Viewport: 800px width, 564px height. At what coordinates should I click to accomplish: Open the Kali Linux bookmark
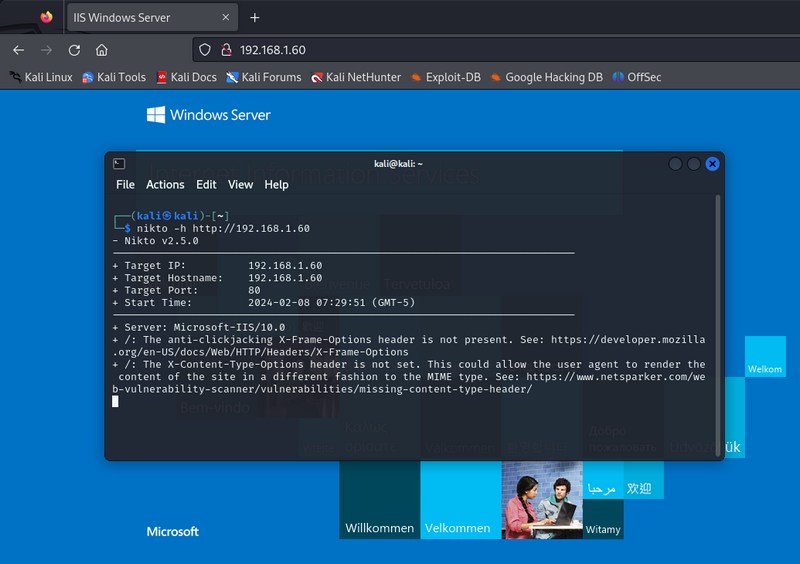tap(41, 77)
